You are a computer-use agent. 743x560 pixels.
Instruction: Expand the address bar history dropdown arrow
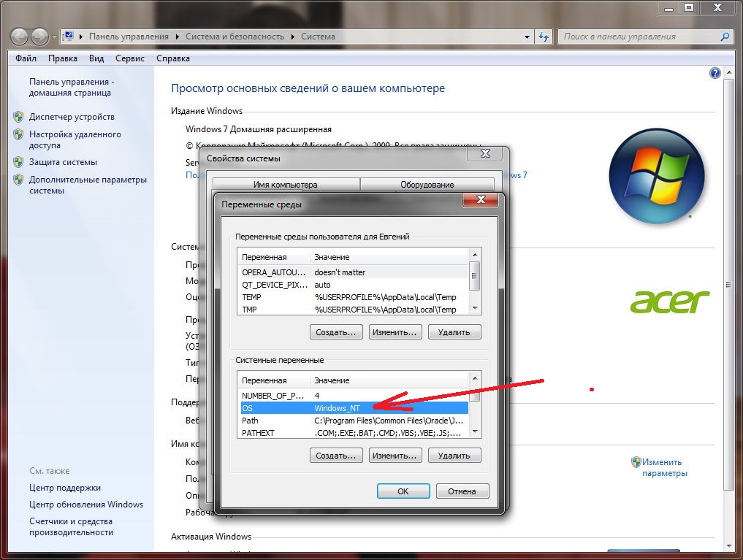[527, 37]
